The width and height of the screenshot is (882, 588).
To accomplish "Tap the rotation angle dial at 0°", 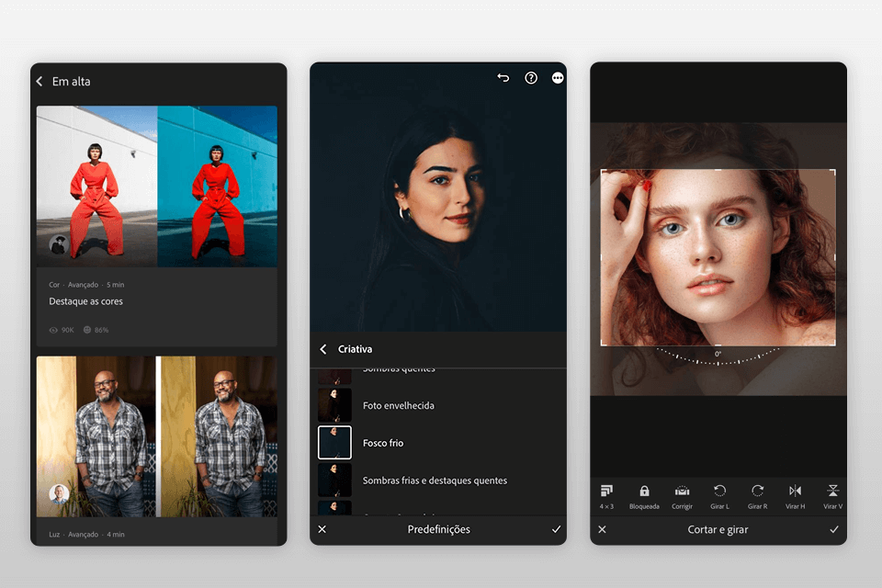I will coord(718,356).
